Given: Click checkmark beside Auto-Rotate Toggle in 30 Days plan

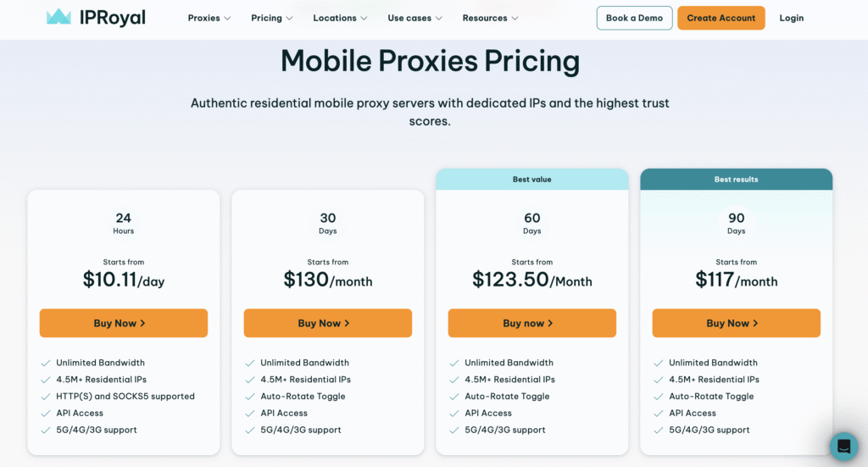Looking at the screenshot, I should (250, 397).
